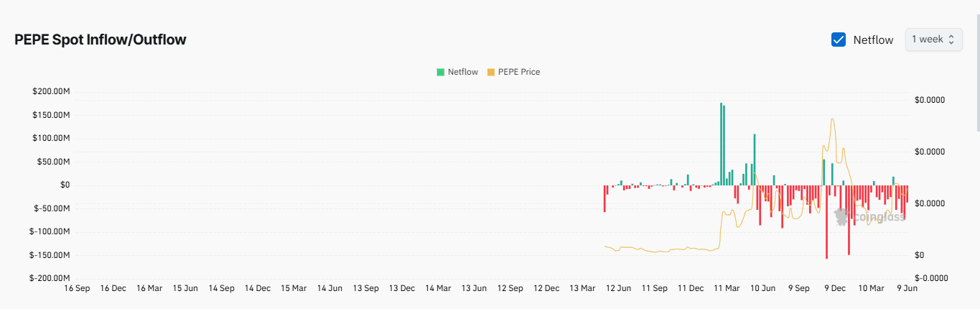This screenshot has width=980, height=309.
Task: Click the Netflow text beside the checkbox
Action: (873, 40)
